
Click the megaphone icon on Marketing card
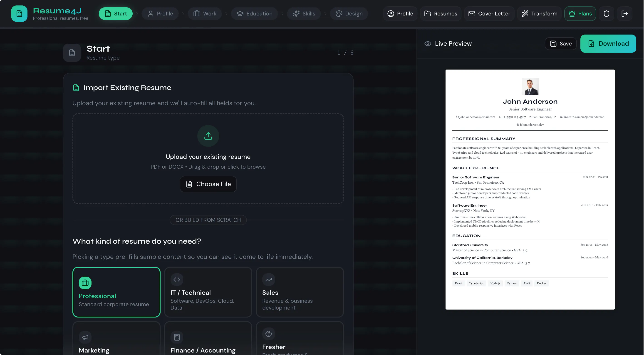pyautogui.click(x=85, y=337)
